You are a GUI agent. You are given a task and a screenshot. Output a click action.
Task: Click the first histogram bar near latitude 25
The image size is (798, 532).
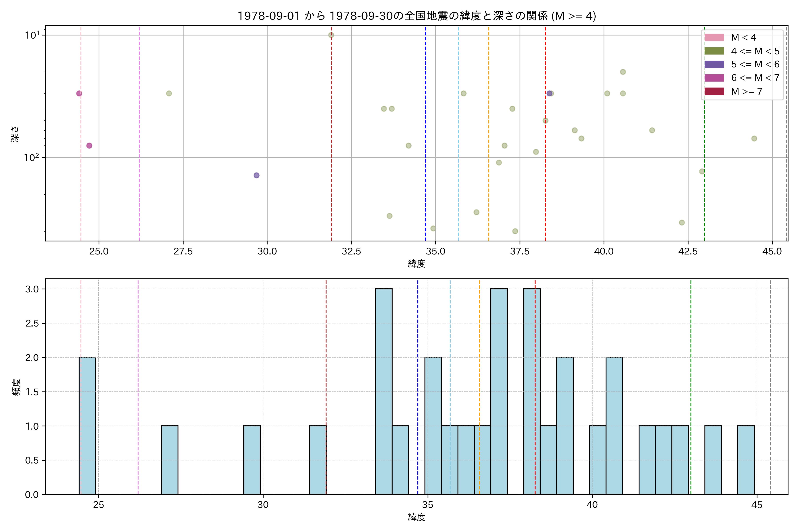[x=88, y=426]
